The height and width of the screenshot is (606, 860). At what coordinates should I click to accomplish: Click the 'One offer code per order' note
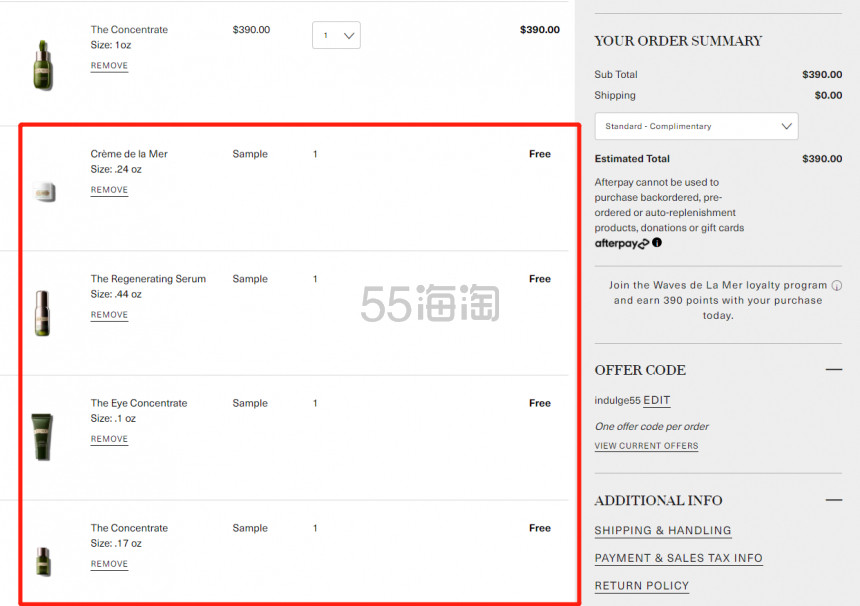point(652,426)
